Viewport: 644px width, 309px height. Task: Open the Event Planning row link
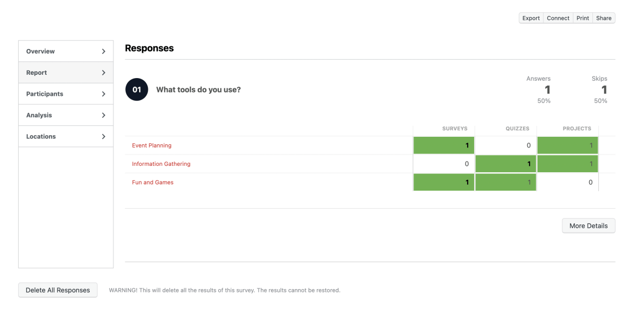pos(152,145)
